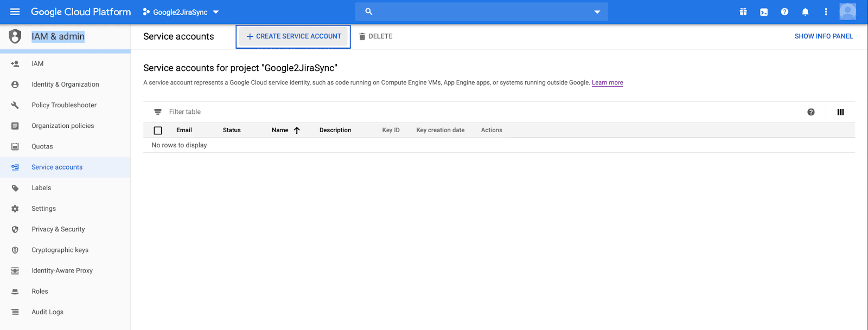The width and height of the screenshot is (868, 330).
Task: Expand the search bar dropdown arrow
Action: pos(597,12)
